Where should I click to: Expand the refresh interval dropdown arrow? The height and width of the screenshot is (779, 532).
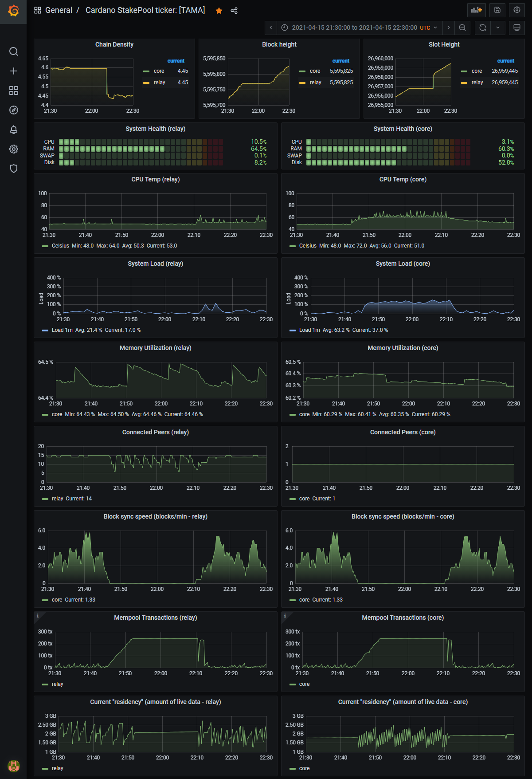[498, 28]
